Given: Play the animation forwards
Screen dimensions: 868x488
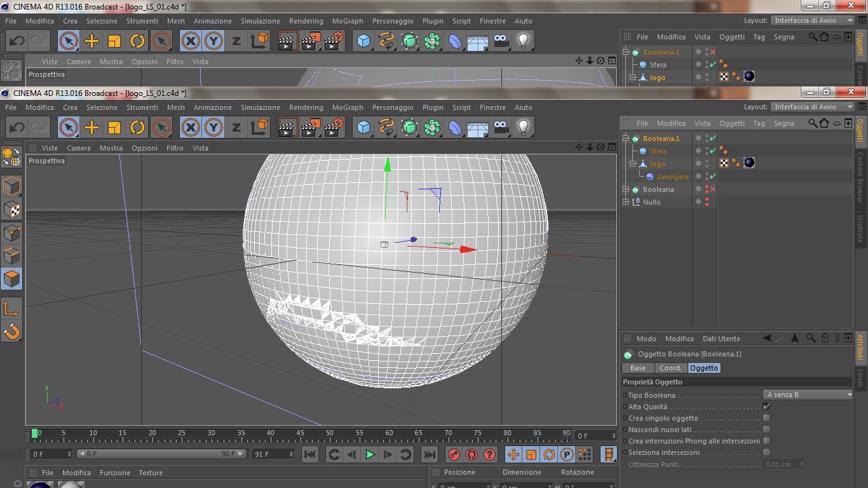Looking at the screenshot, I should pos(370,454).
